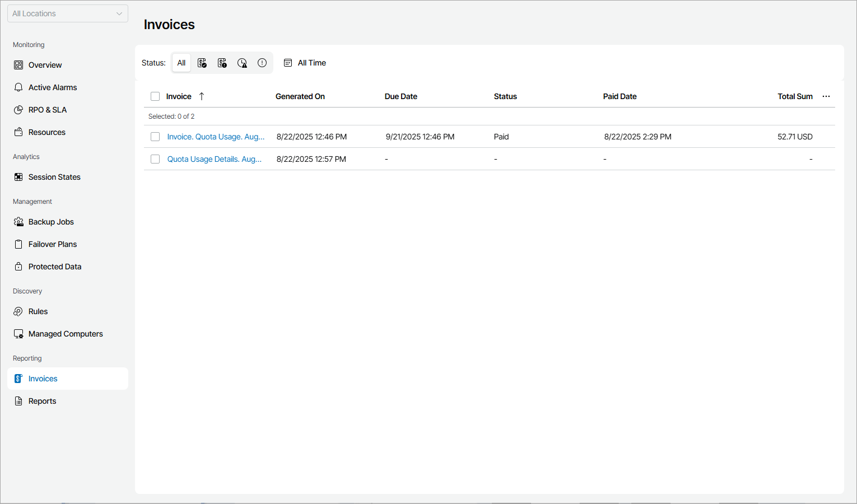This screenshot has height=504, width=857.
Task: Open the RPO & SLA monitoring view
Action: click(48, 110)
